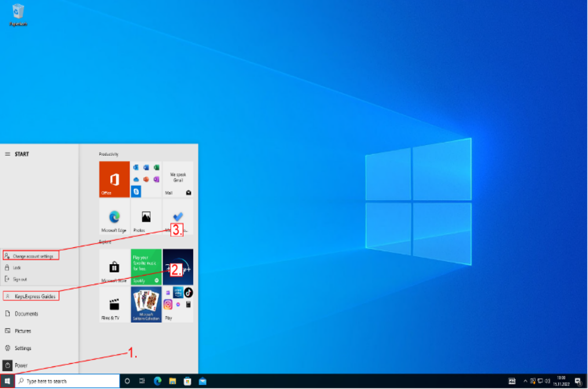Open the Recycle Bin desktop icon
This screenshot has width=588, height=389.
[18, 14]
